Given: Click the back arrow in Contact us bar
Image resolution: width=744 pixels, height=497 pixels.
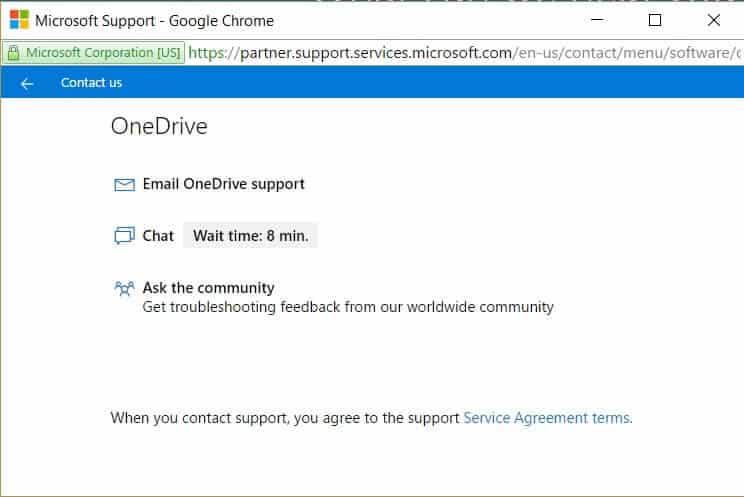Looking at the screenshot, I should click(x=27, y=84).
